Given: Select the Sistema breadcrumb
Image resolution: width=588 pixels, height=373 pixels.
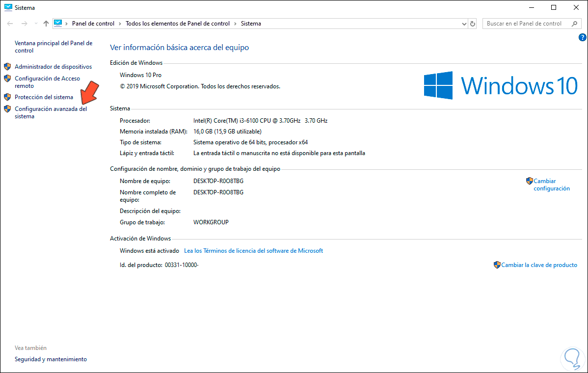Looking at the screenshot, I should (251, 24).
